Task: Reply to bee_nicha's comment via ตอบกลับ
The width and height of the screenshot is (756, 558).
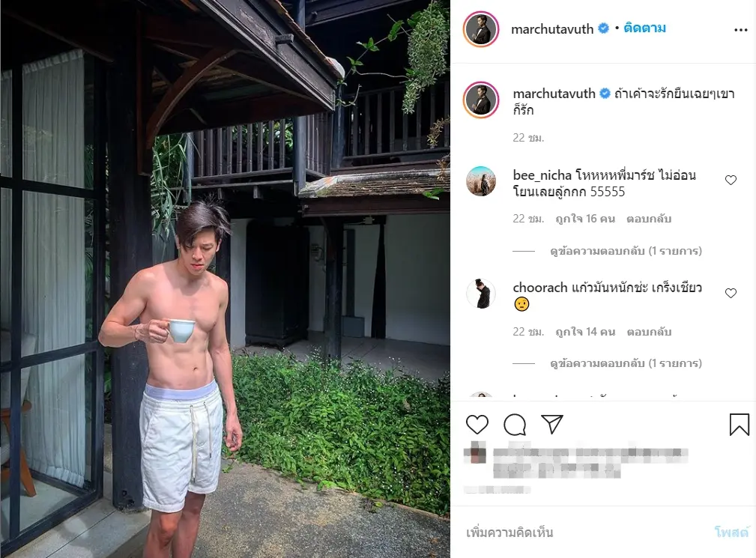Action: [649, 219]
